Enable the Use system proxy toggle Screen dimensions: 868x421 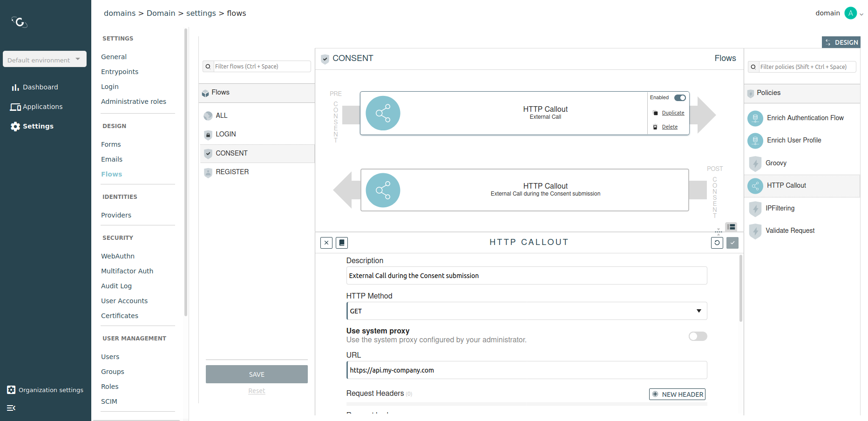[698, 336]
